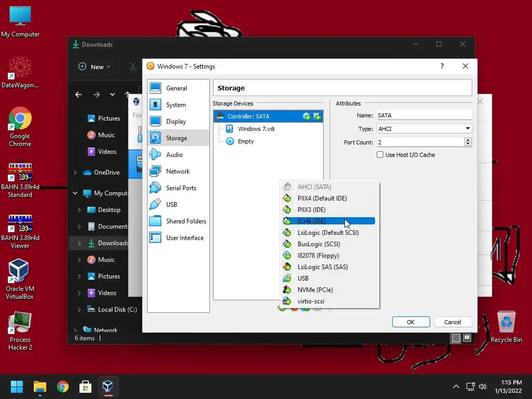Open DataWagon desktop shortcut
532x399 pixels.
20,72
